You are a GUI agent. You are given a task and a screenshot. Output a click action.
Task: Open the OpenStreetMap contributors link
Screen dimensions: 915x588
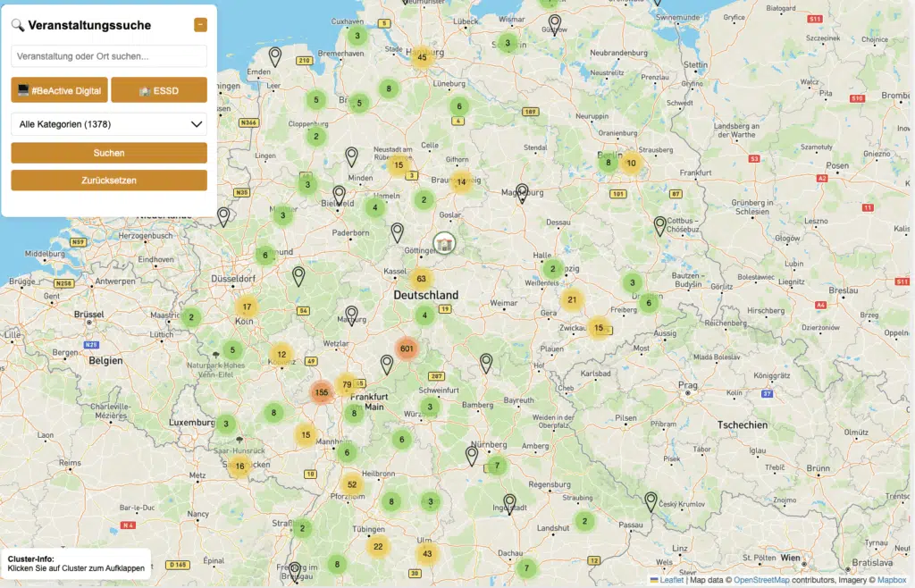pos(762,580)
